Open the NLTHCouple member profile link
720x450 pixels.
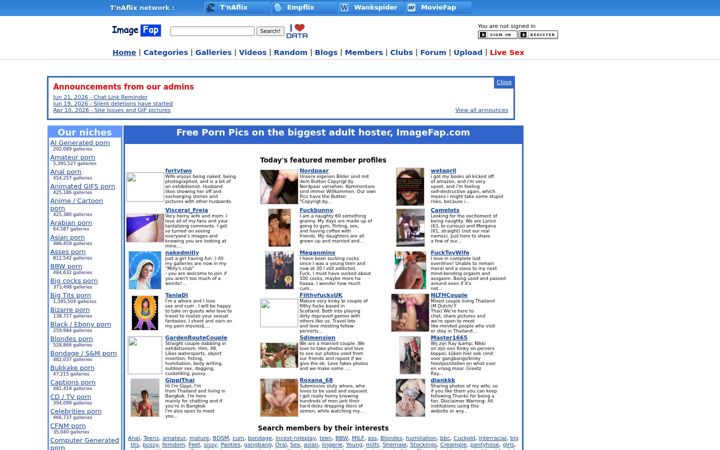coord(449,295)
